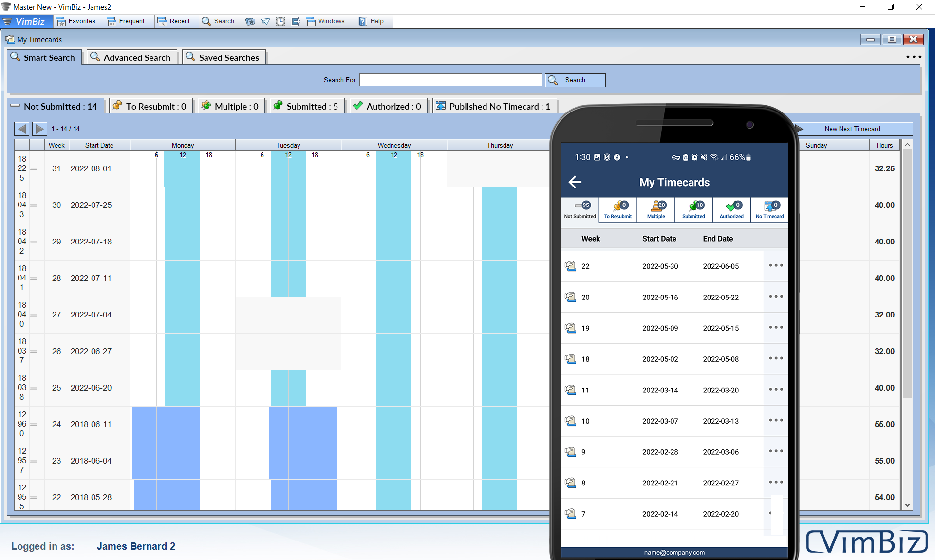
Task: Switch to the Authorized : 0 filter
Action: (388, 106)
